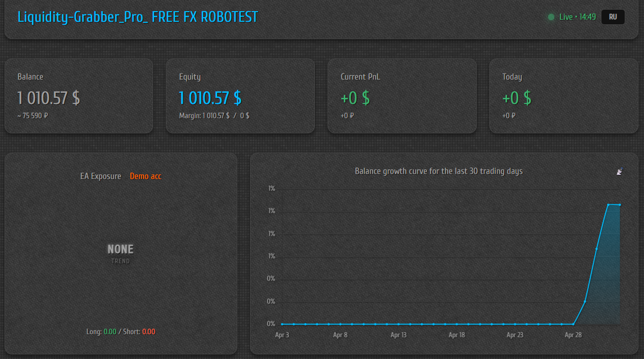
Task: Click the first data point at Apr 3
Action: pos(282,324)
